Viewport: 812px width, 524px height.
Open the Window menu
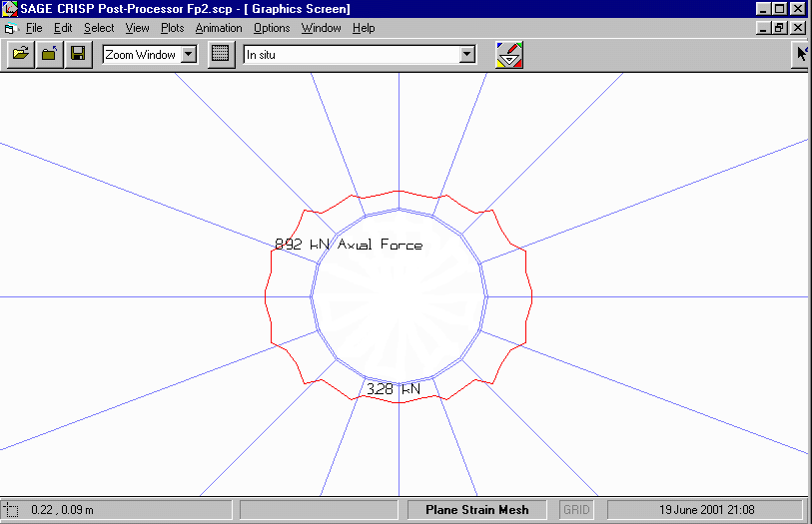[321, 28]
